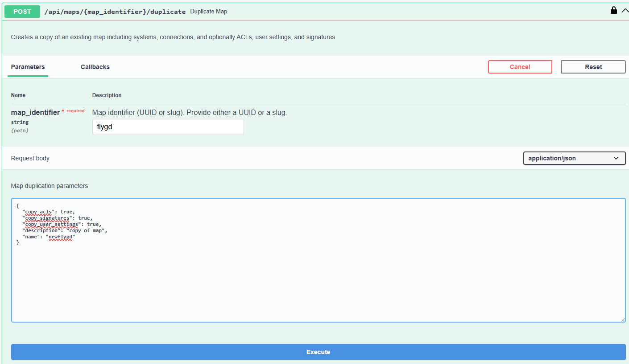Select the Parameters tab
629x364 pixels.
tap(28, 67)
